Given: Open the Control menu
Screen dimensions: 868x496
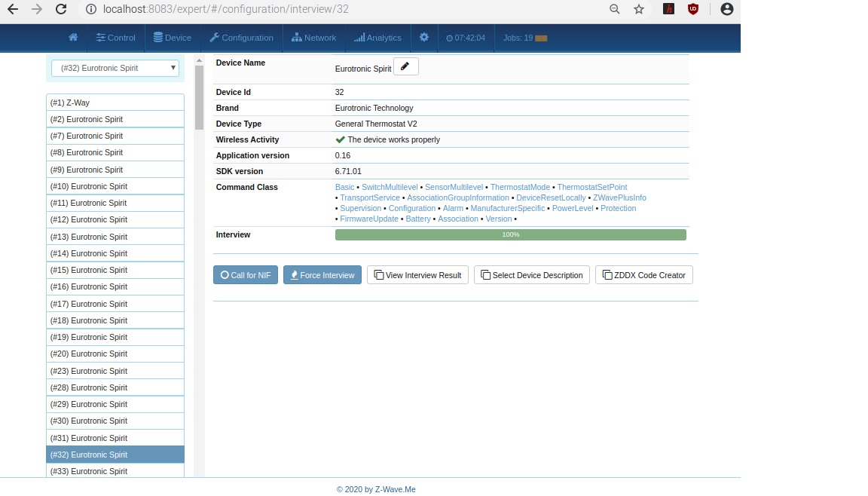Looking at the screenshot, I should 116,38.
